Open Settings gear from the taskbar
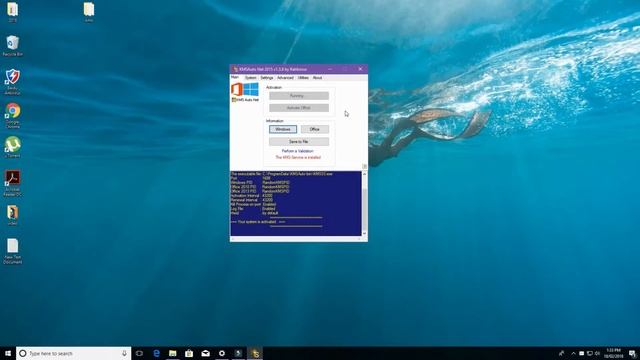Viewport: 640px width, 360px height. coord(222,353)
